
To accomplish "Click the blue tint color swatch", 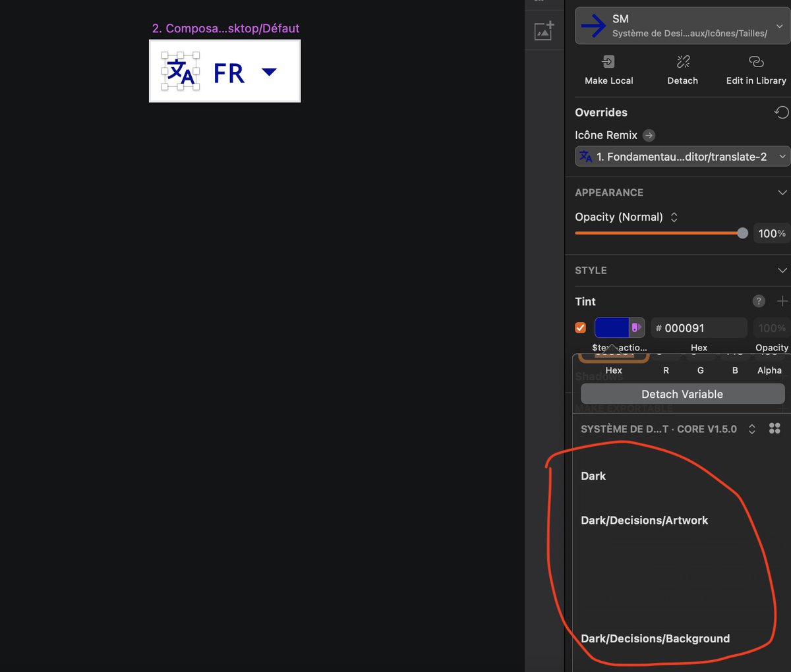I will (612, 327).
